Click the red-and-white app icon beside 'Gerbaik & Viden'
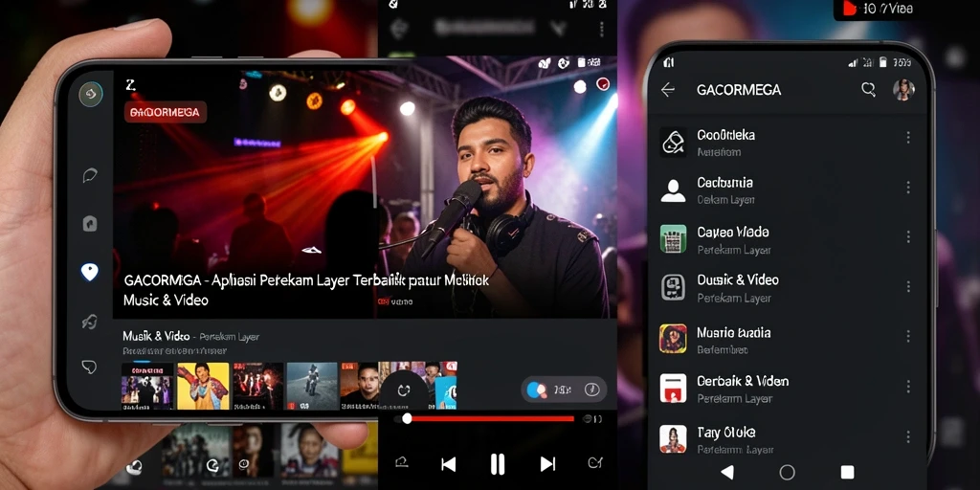Viewport: 980px width, 490px height. coord(673,389)
